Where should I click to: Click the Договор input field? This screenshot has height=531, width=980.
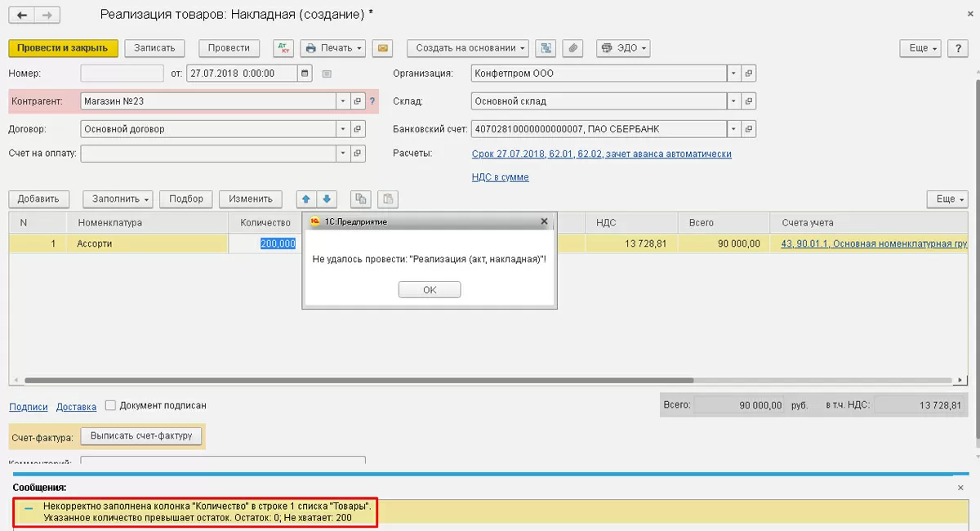(x=208, y=129)
